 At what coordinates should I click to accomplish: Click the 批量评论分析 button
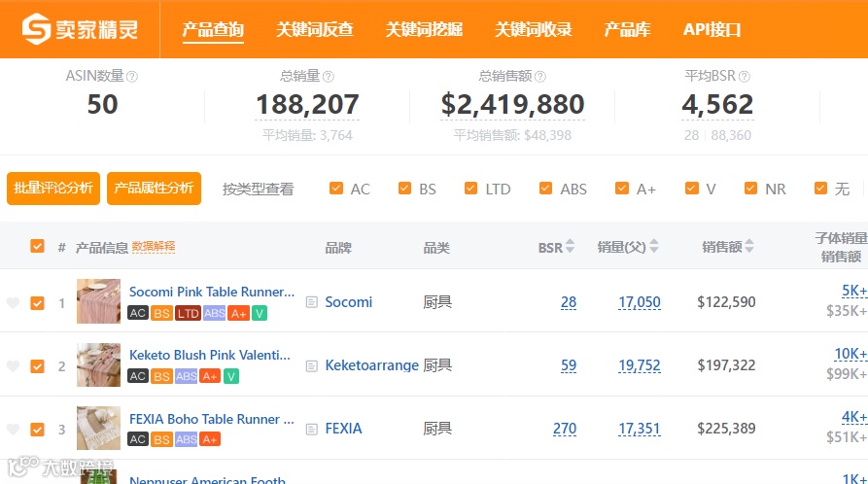coord(53,189)
